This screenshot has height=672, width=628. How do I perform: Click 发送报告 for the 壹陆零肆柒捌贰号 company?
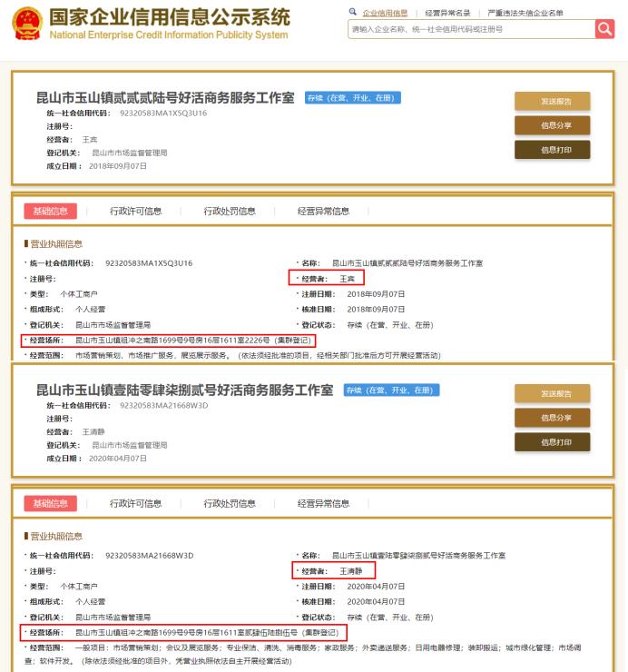click(552, 393)
